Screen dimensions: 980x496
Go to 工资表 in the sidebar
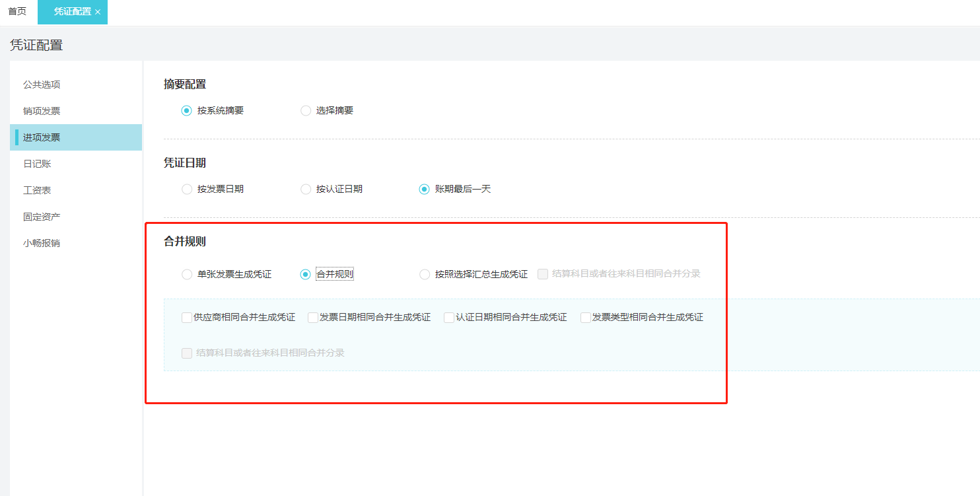click(37, 190)
